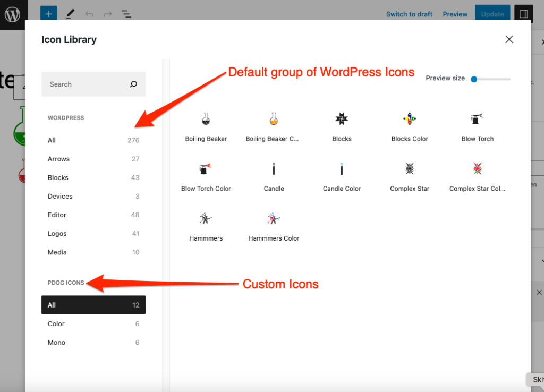Open the document overview list view

[126, 14]
